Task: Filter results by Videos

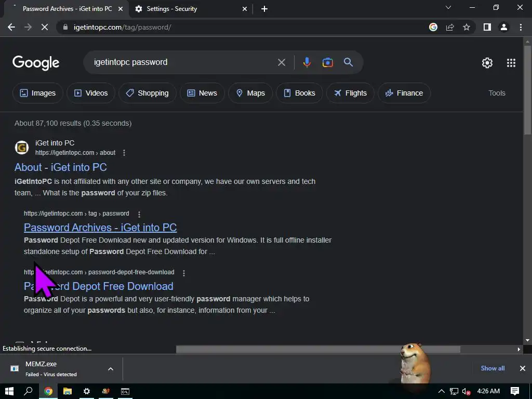Action: pyautogui.click(x=91, y=93)
